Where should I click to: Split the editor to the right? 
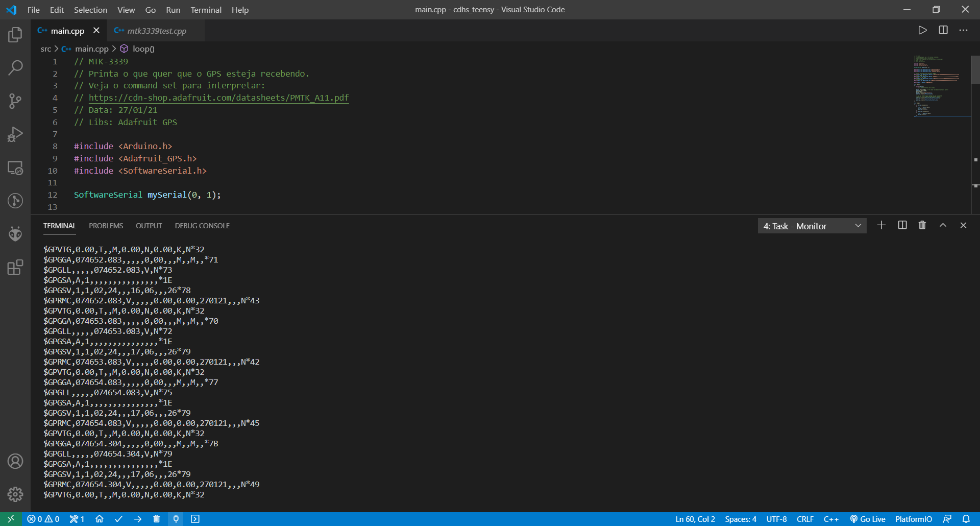[x=943, y=30]
